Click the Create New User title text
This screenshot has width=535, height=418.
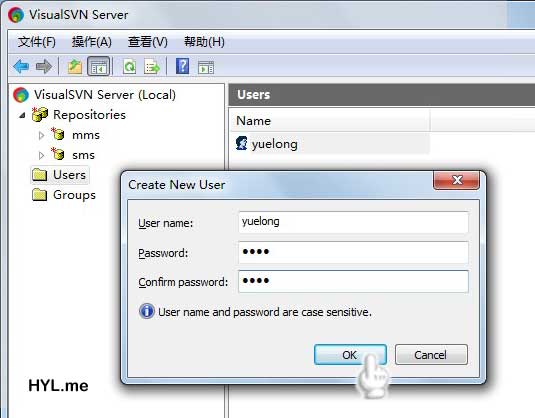click(x=176, y=185)
